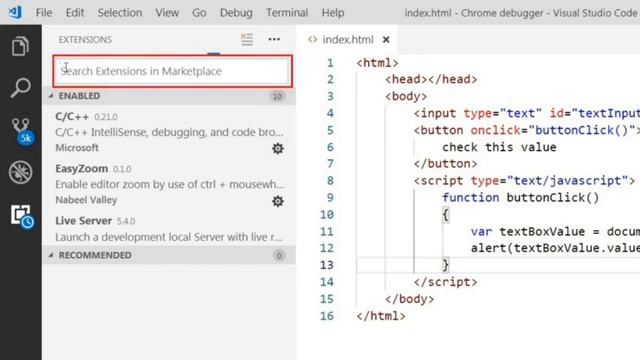Click the closing </body> tag
The width and height of the screenshot is (640, 360).
[409, 299]
